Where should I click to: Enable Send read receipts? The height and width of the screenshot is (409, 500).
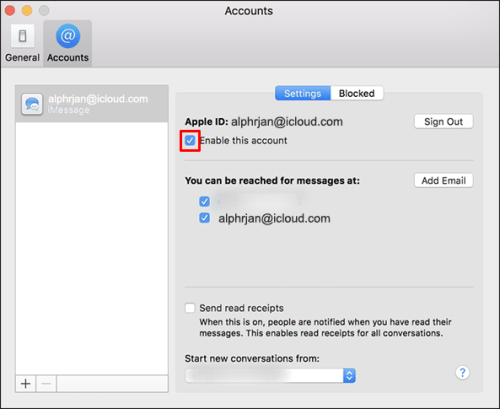[x=190, y=308]
